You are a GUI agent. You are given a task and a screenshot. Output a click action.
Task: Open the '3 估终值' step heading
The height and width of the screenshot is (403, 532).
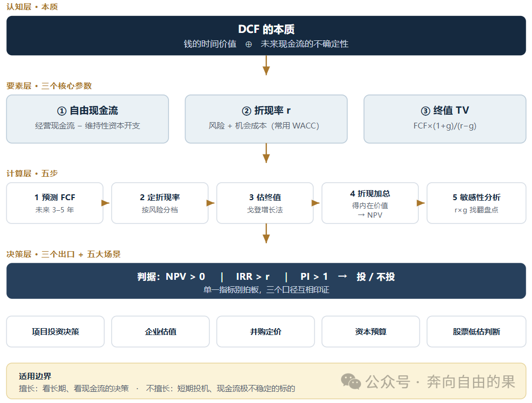tap(265, 198)
